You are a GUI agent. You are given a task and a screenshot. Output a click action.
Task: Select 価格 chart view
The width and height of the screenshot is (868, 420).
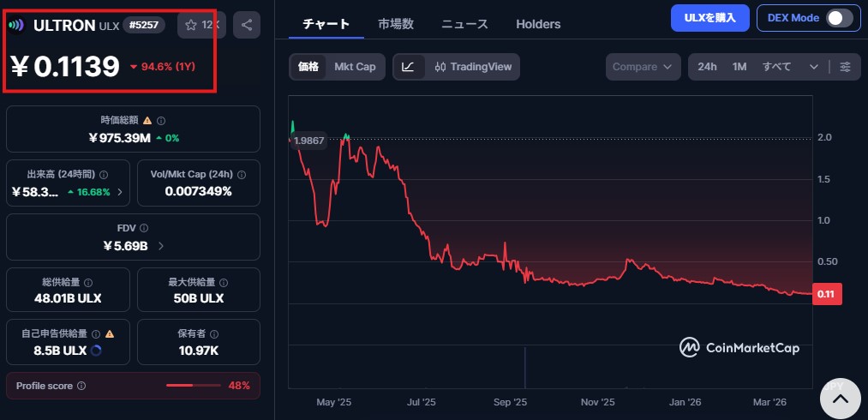tap(308, 67)
